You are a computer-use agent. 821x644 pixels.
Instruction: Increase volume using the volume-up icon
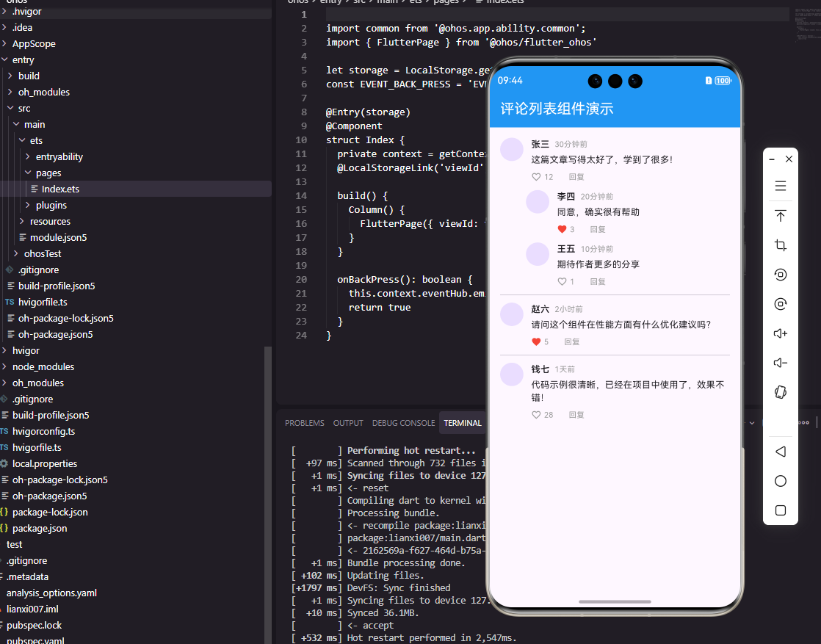[780, 333]
